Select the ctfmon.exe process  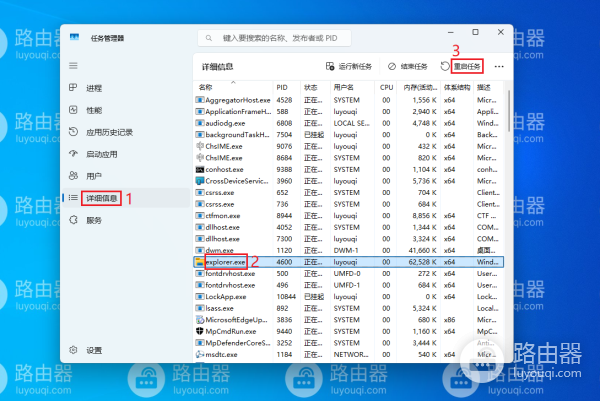tap(348, 216)
